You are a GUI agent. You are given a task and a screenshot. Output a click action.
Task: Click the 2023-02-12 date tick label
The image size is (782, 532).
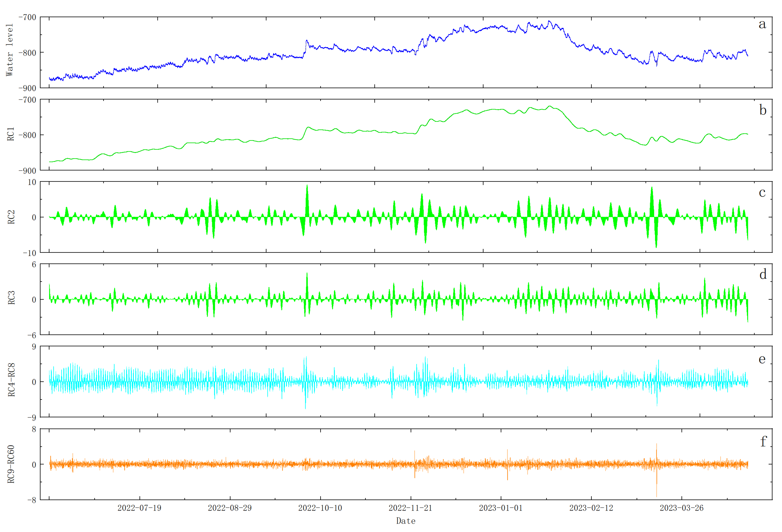pyautogui.click(x=591, y=508)
